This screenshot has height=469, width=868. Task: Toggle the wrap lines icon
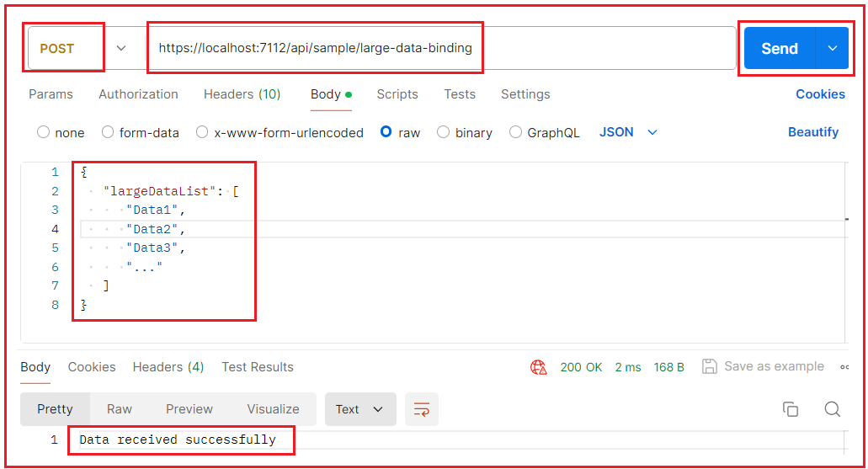point(421,409)
